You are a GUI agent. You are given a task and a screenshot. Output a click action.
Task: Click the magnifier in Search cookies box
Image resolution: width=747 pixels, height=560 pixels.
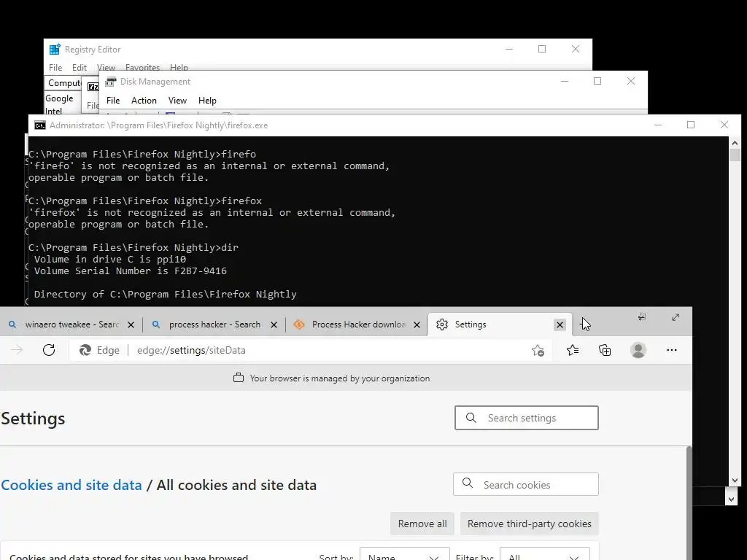(468, 483)
